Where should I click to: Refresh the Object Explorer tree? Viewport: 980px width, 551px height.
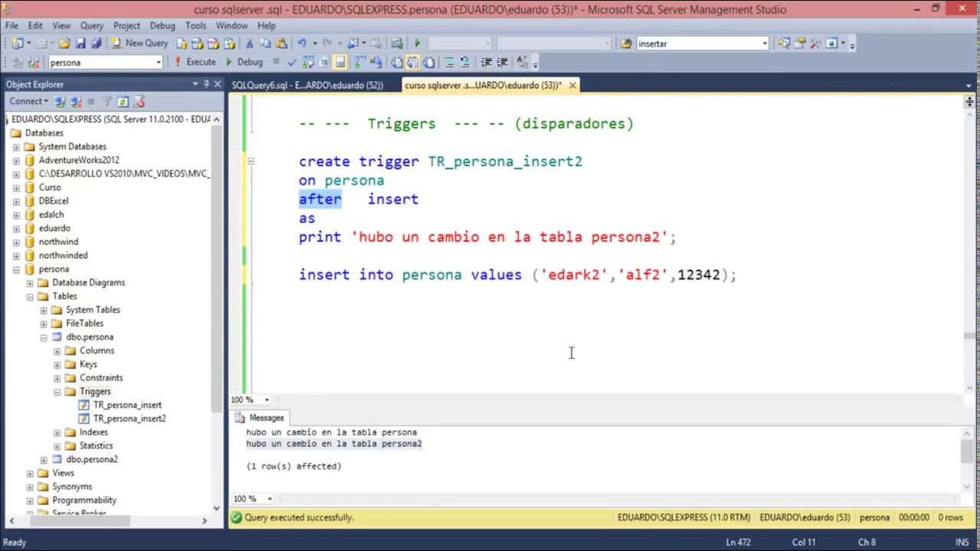[x=122, y=101]
